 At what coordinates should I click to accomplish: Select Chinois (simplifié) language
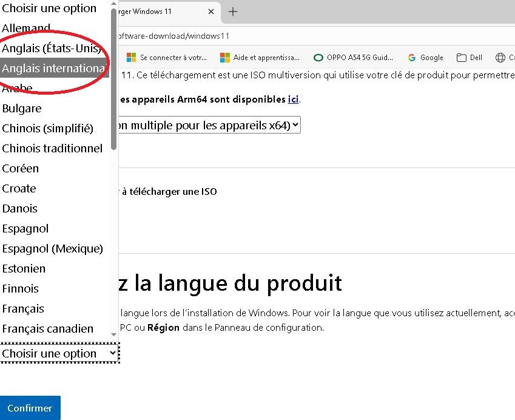(x=55, y=129)
